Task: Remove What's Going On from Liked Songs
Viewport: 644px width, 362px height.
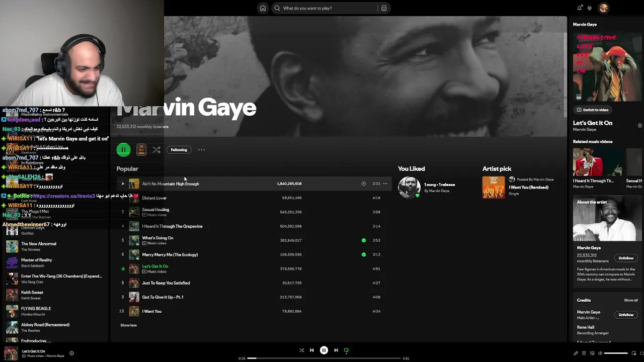Action: coord(364,240)
